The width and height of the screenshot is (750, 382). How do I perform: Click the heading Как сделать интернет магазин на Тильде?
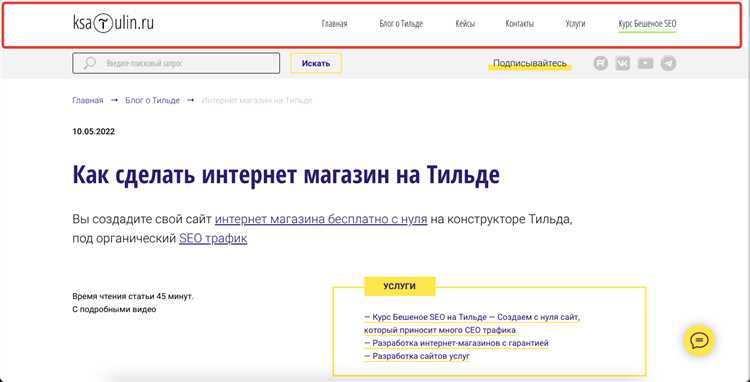point(286,175)
